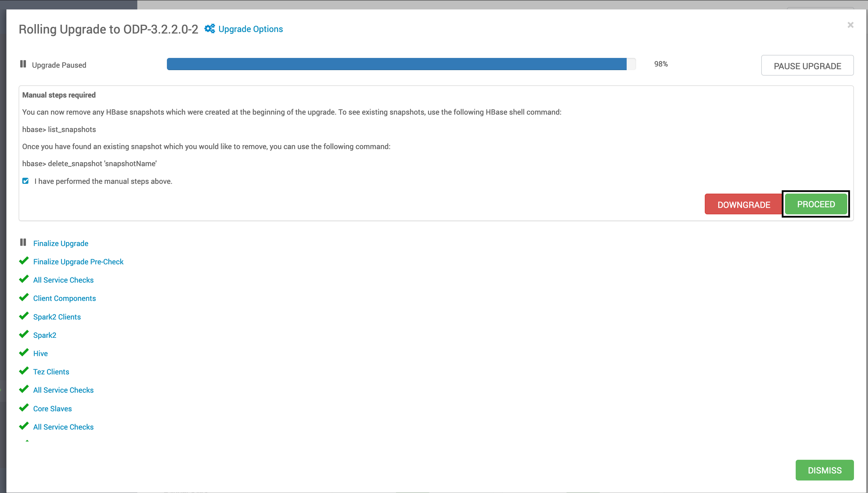Click the 98% progress label
The width and height of the screenshot is (868, 493).
pos(661,64)
